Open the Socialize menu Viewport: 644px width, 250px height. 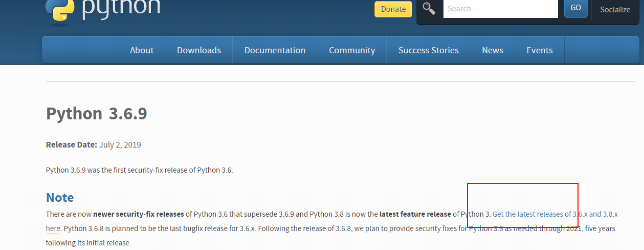coord(615,10)
